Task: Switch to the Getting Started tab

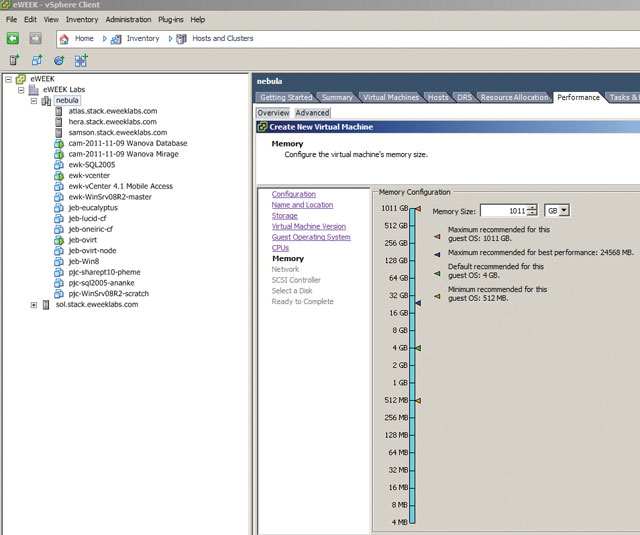Action: pos(286,97)
